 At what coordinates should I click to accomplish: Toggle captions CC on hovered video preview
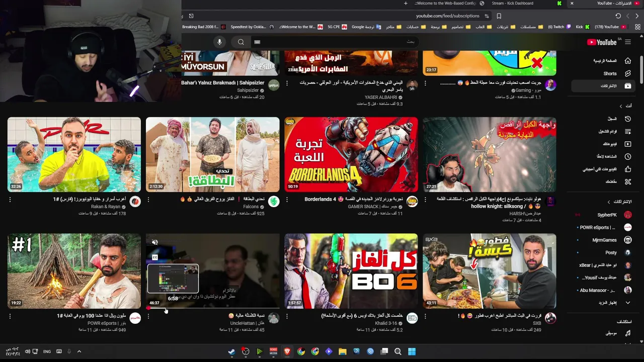[x=155, y=257]
